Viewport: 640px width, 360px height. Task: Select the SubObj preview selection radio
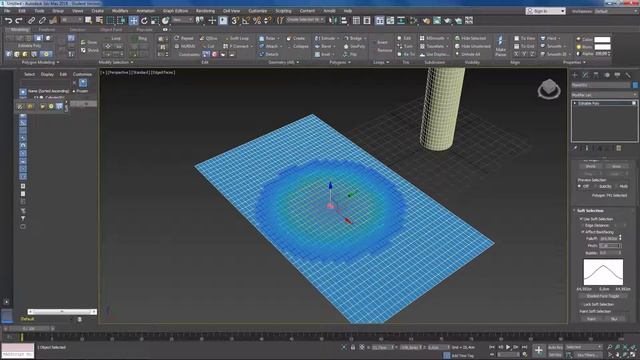(x=596, y=186)
